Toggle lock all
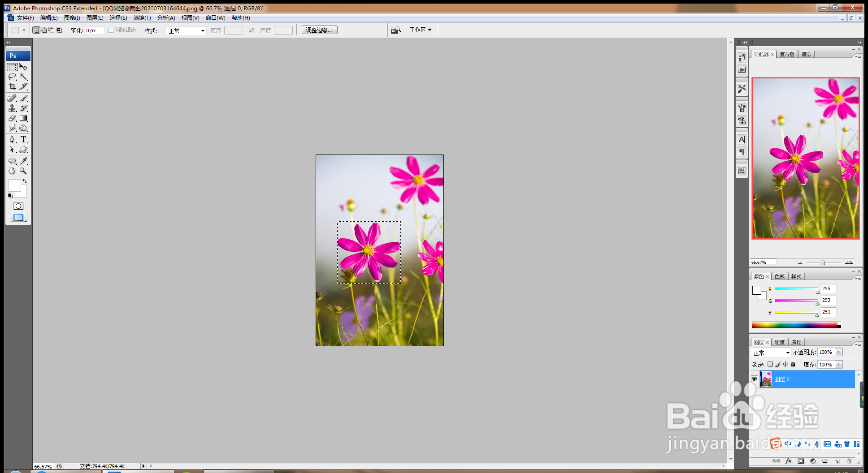Screen dimensions: 868x473 (793, 364)
